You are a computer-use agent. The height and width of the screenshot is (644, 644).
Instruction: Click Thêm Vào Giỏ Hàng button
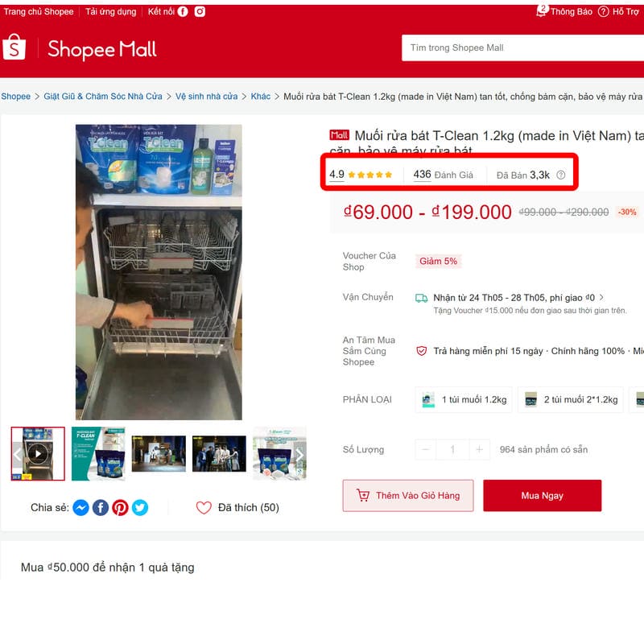(408, 496)
